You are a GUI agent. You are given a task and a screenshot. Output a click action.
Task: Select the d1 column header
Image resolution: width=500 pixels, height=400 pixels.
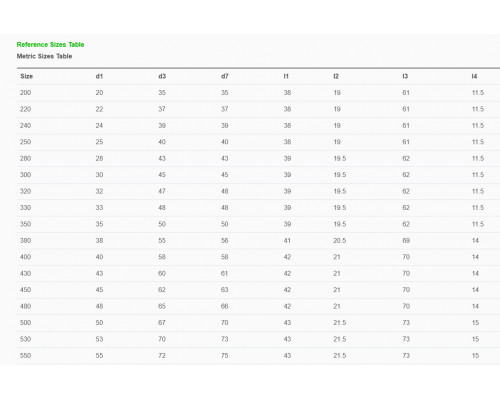(99, 76)
